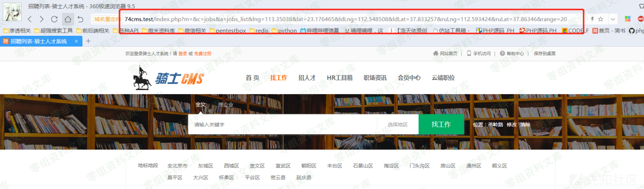The width and height of the screenshot is (644, 189).
Task: Expand the address bar dropdown arrow
Action: point(613,19)
